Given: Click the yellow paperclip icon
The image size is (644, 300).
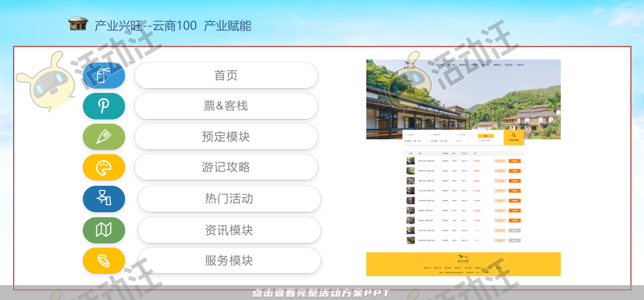Looking at the screenshot, I should point(103,261).
